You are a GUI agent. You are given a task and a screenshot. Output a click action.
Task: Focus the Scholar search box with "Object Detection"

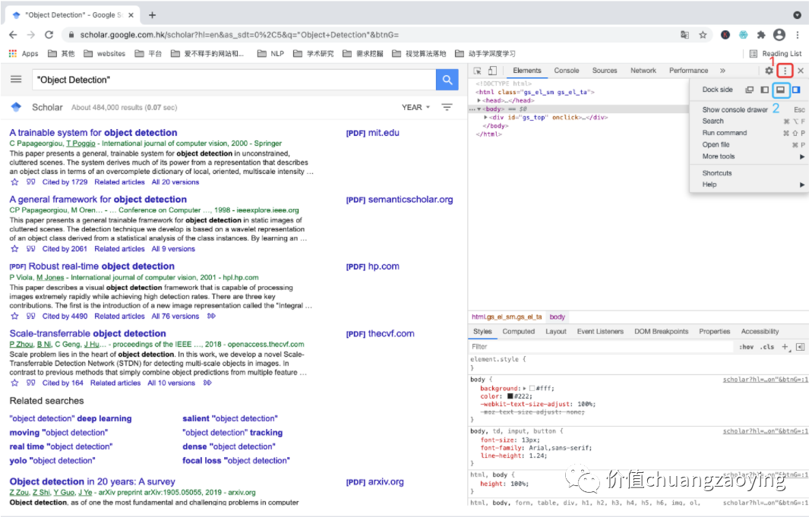[x=233, y=80]
